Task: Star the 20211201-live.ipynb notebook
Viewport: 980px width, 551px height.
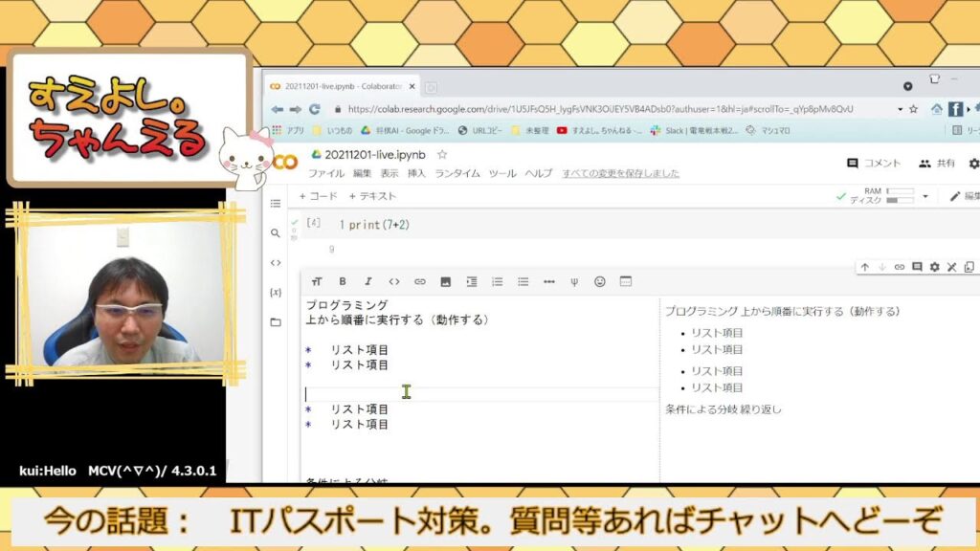Action: pos(442,154)
